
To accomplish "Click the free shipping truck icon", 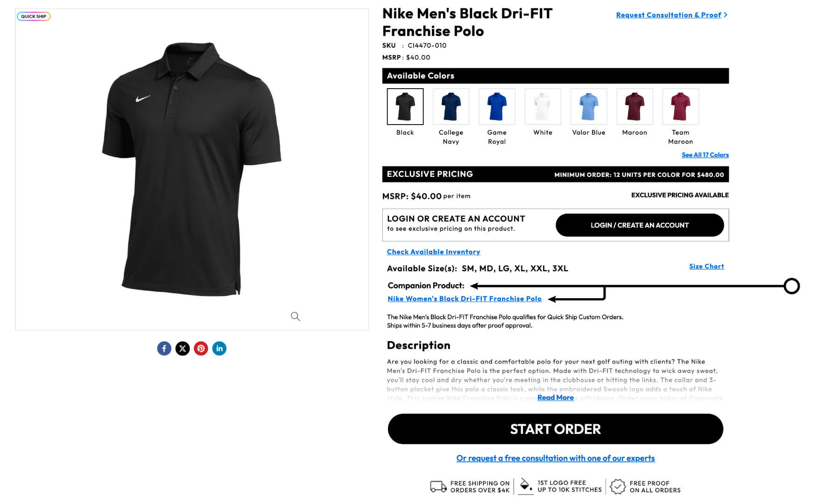I will coord(438,487).
